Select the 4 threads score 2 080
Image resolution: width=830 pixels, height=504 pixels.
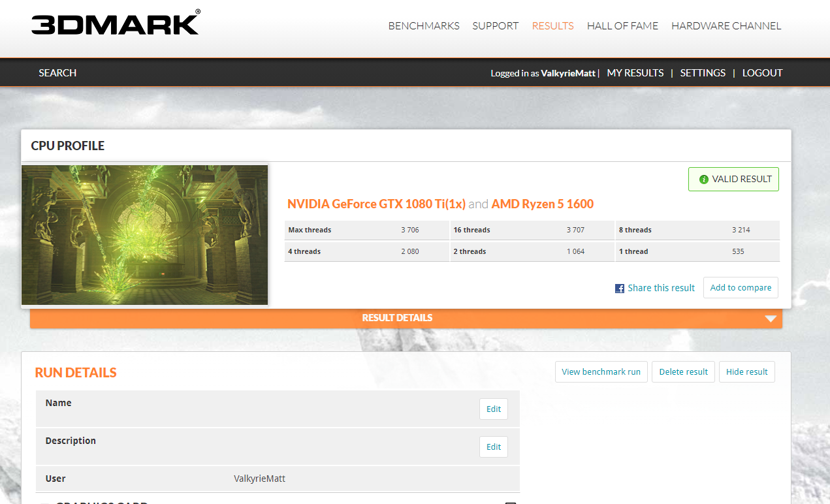pos(411,251)
